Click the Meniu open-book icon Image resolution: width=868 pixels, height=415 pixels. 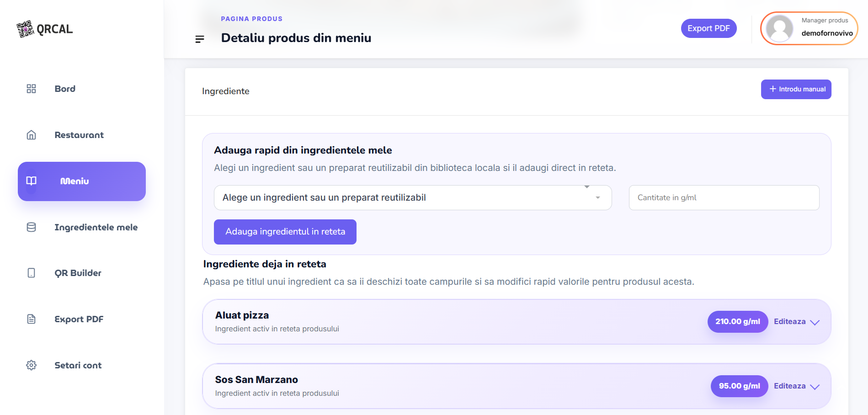point(31,181)
